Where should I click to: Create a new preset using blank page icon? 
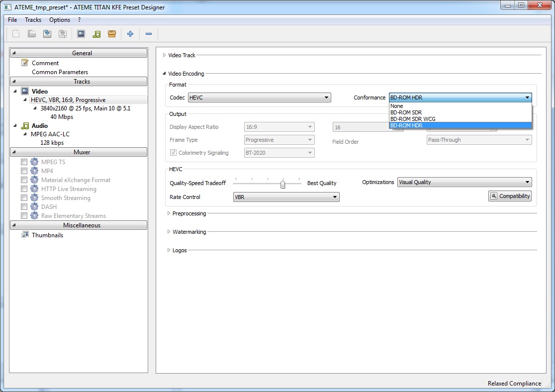(x=15, y=33)
